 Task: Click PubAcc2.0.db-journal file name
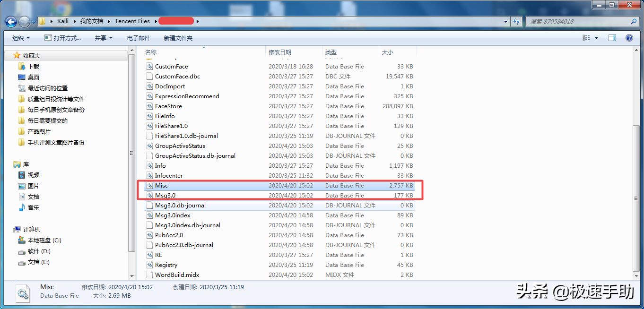point(184,245)
